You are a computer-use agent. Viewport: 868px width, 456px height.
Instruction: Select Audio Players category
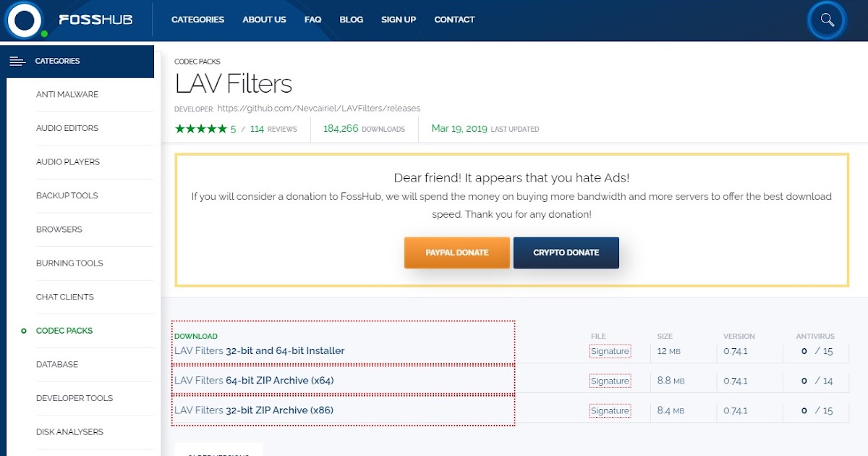pyautogui.click(x=68, y=162)
